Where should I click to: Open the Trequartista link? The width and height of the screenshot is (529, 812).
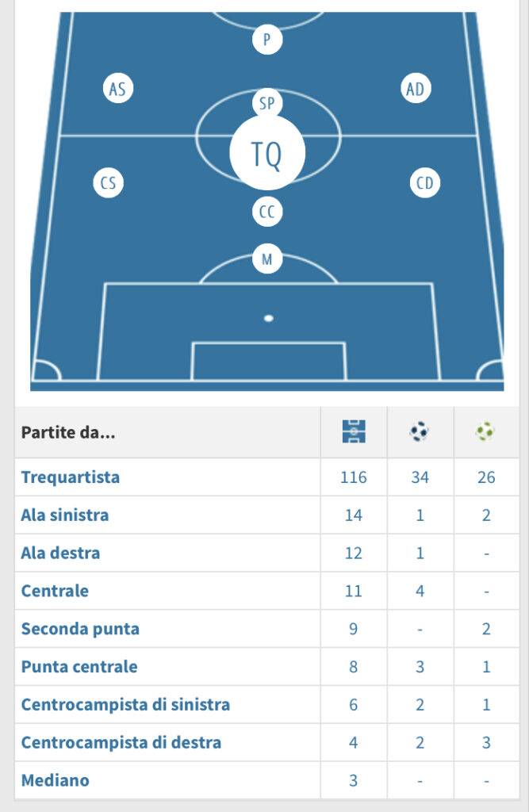[x=71, y=477]
